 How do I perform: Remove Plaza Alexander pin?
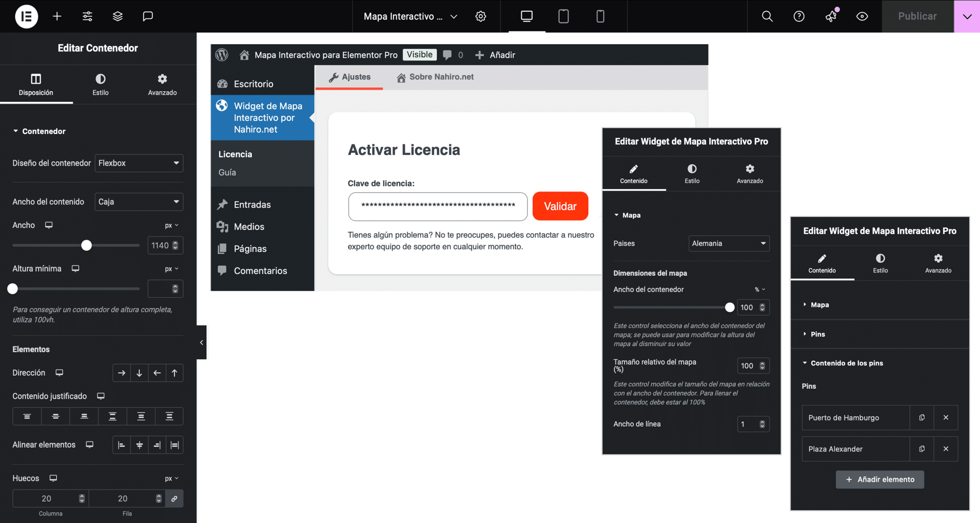(x=946, y=449)
